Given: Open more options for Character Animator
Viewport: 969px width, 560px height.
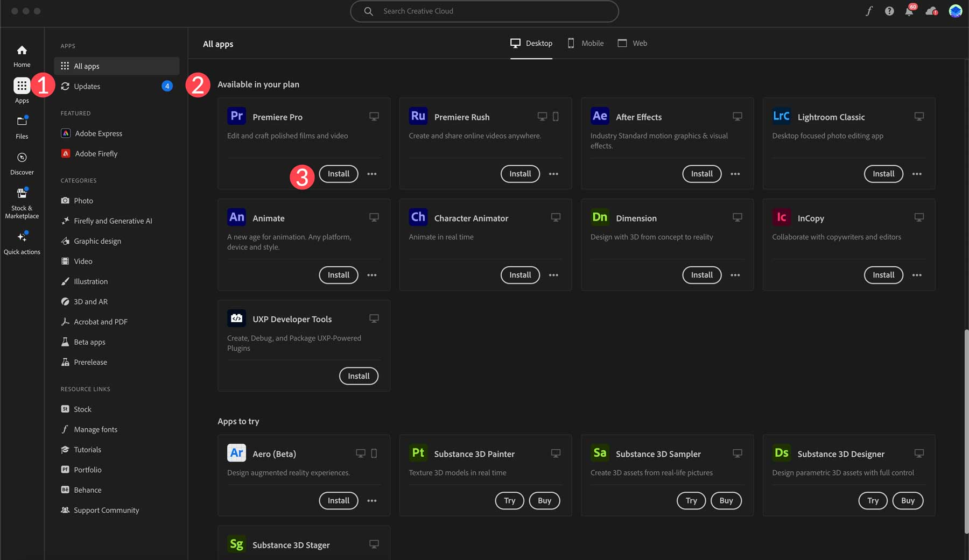Looking at the screenshot, I should [x=553, y=275].
